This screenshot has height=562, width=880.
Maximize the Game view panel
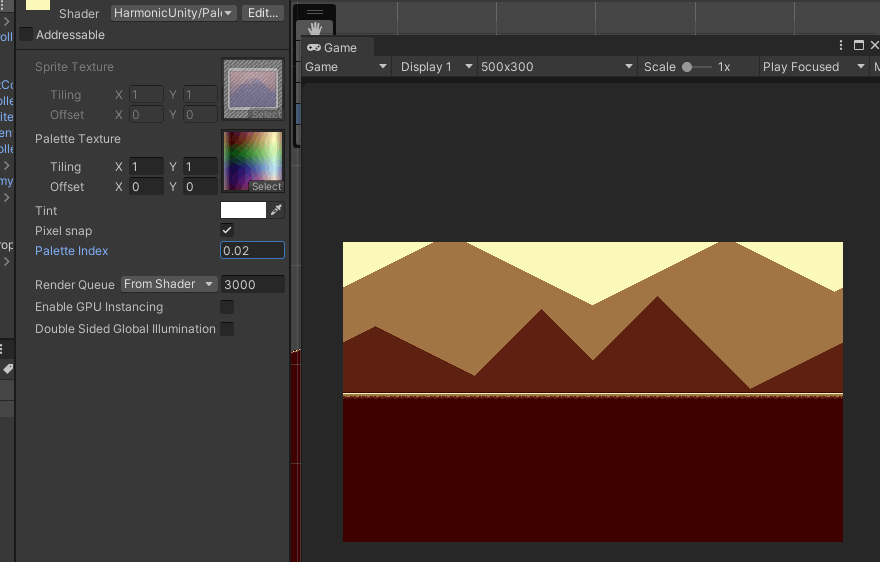[858, 46]
